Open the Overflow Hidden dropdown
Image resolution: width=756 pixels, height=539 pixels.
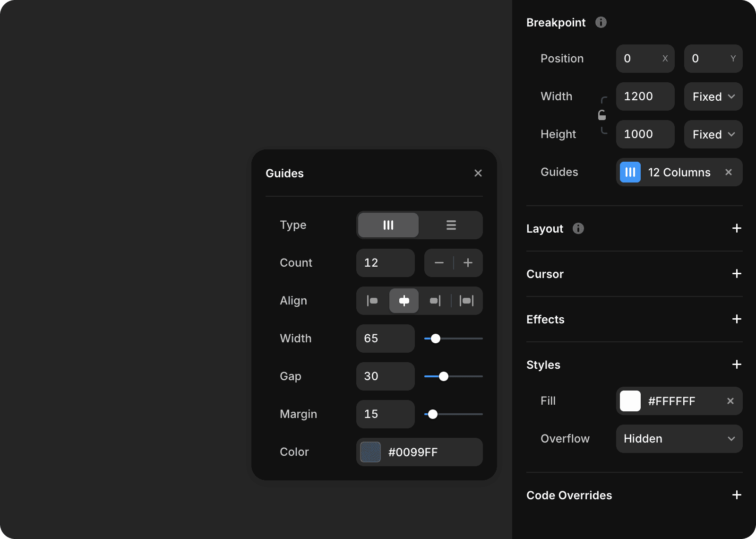pos(679,439)
